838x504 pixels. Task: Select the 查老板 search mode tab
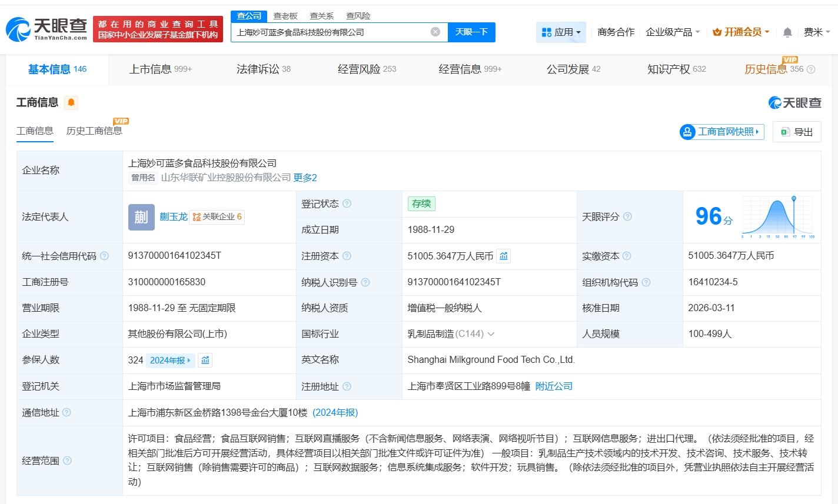285,16
